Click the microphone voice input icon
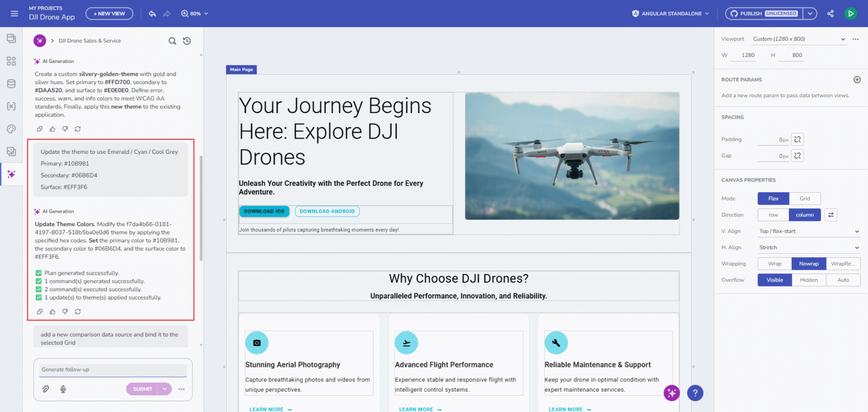The width and height of the screenshot is (868, 412). 63,389
